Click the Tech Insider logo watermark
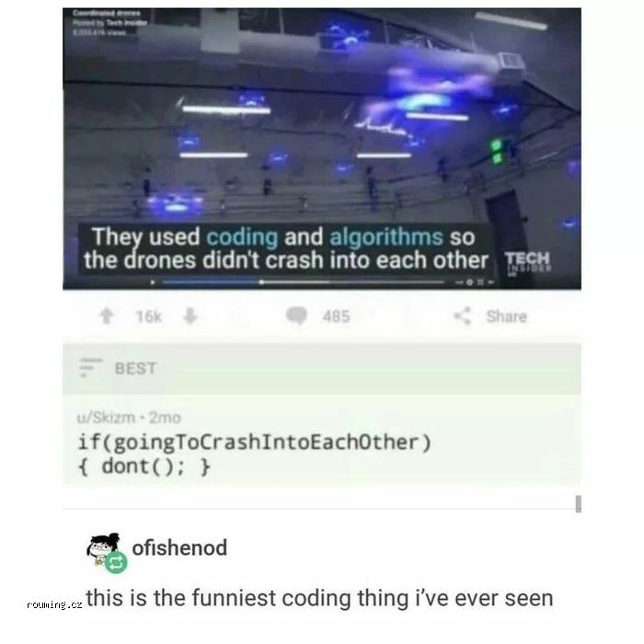The image size is (644, 644). pyautogui.click(x=527, y=262)
